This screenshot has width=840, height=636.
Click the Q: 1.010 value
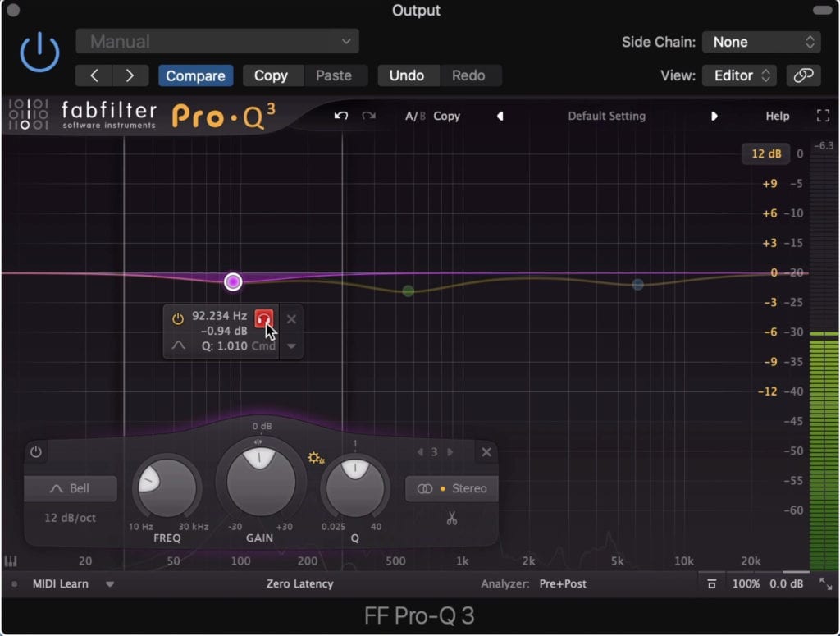click(x=225, y=346)
